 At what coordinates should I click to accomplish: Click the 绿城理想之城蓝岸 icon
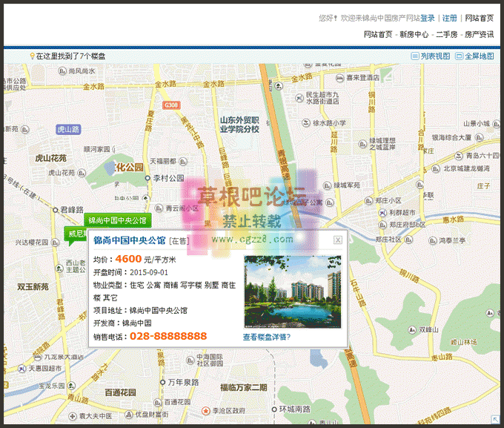[x=362, y=144]
